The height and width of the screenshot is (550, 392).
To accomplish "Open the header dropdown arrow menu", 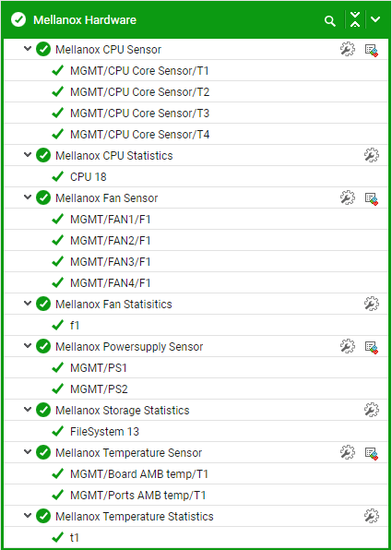I will [375, 19].
